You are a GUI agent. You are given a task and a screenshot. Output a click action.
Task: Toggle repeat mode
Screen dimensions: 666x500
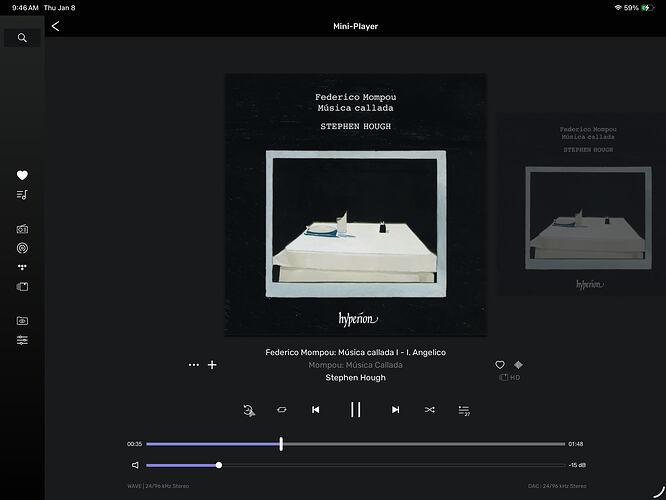click(282, 410)
